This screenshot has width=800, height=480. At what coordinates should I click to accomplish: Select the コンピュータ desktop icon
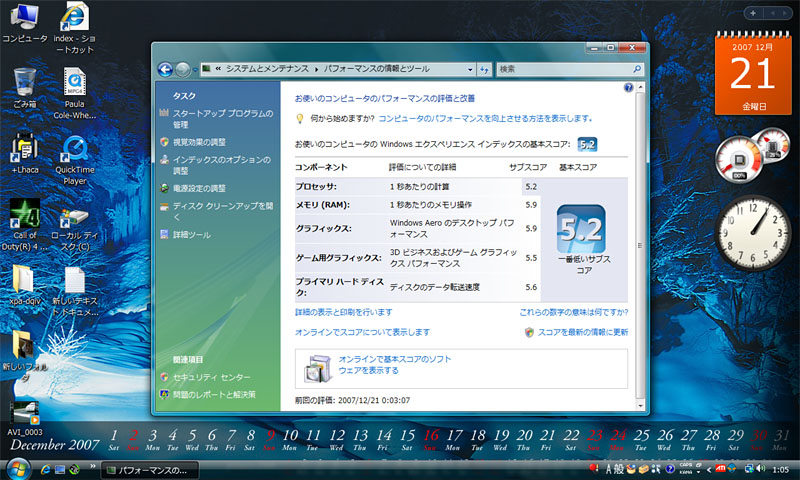coord(24,23)
